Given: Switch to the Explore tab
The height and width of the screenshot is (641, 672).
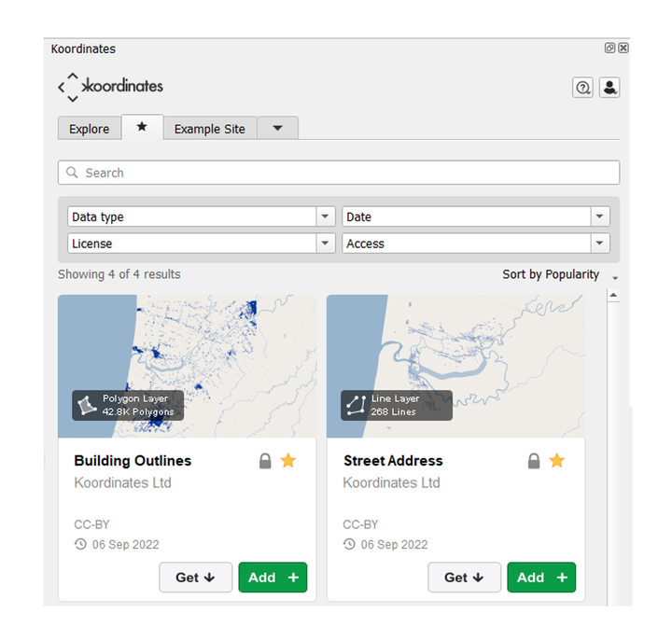Looking at the screenshot, I should (x=90, y=129).
